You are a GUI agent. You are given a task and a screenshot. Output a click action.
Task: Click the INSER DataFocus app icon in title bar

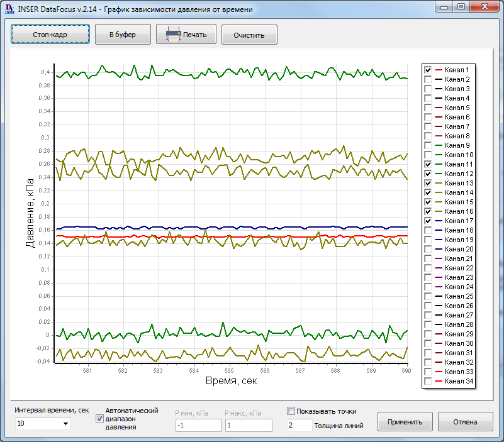[9, 9]
